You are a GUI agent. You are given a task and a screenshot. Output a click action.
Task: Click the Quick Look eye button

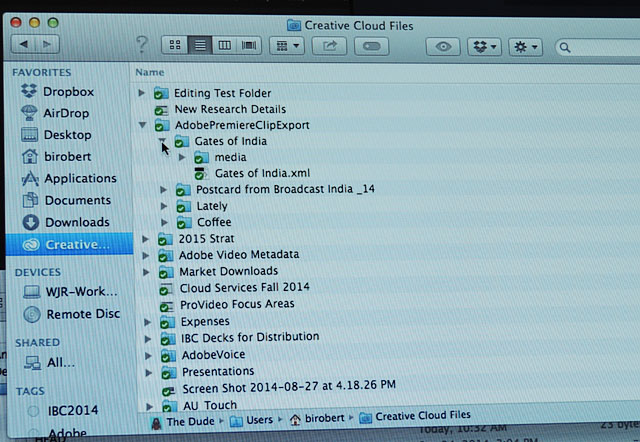coord(443,47)
